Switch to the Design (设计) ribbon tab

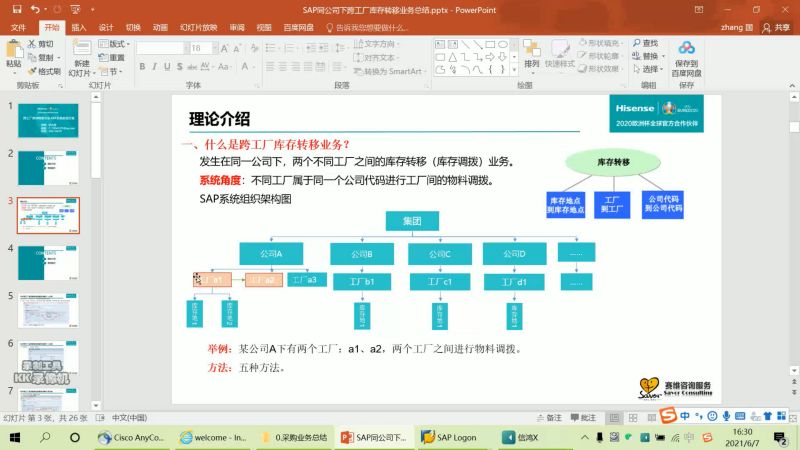point(106,28)
